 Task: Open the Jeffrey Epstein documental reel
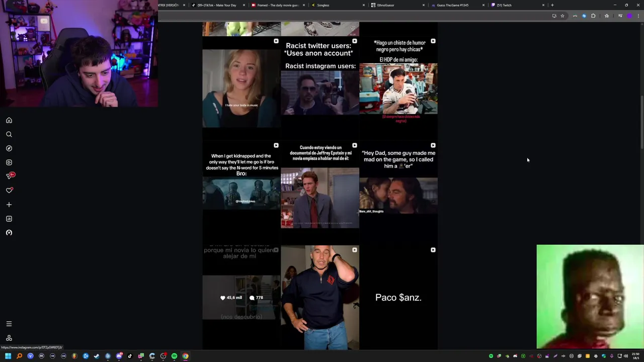click(320, 193)
